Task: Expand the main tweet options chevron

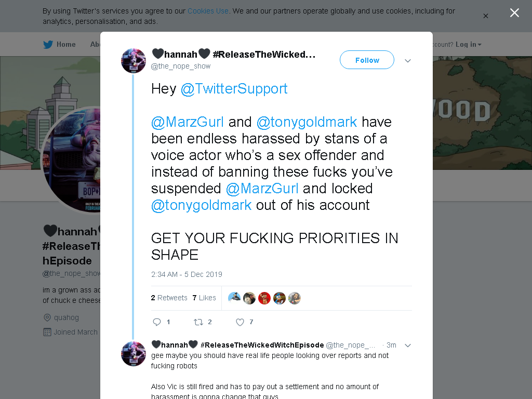Action: click(408, 61)
